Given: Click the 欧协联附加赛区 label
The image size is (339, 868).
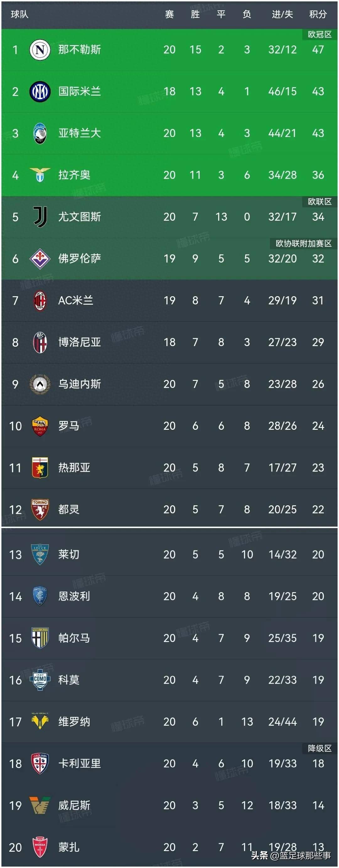Looking at the screenshot, I should 303,243.
